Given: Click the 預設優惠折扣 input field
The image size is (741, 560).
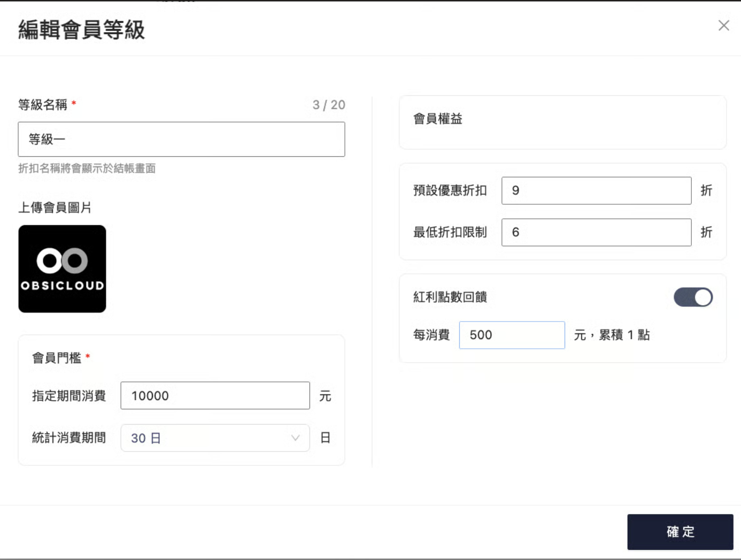Looking at the screenshot, I should (596, 191).
